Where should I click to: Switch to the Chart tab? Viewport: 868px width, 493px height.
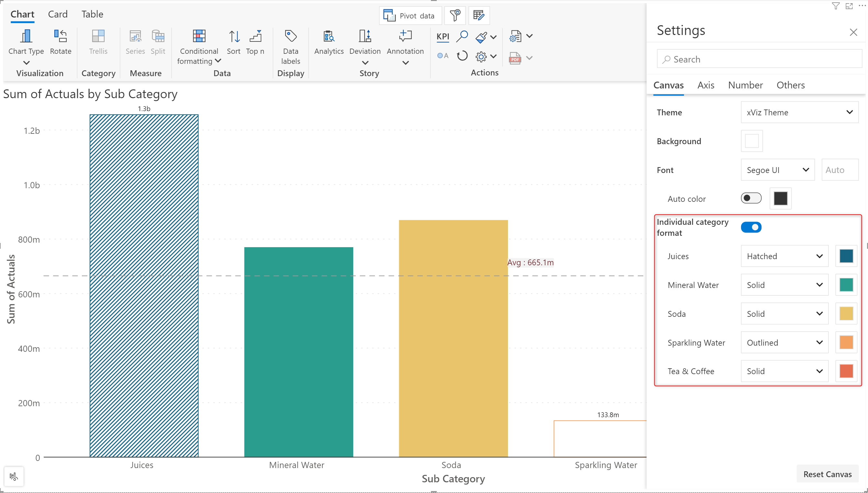tap(22, 14)
